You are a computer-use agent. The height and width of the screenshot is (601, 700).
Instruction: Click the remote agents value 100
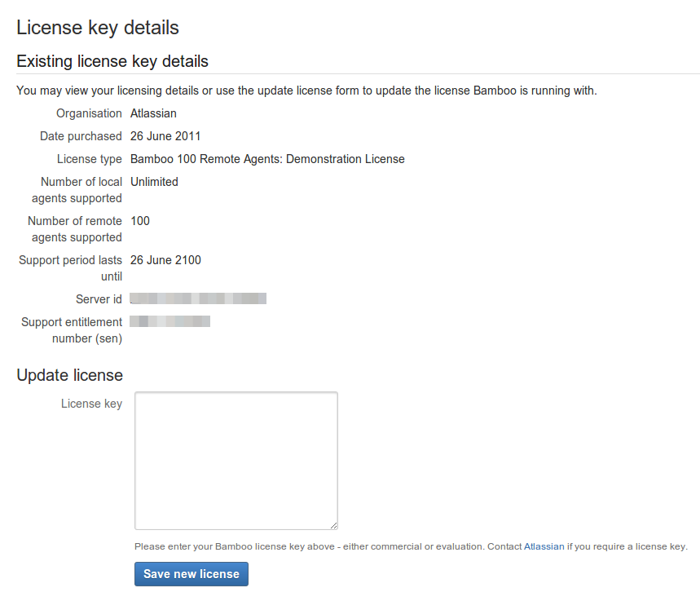(140, 221)
